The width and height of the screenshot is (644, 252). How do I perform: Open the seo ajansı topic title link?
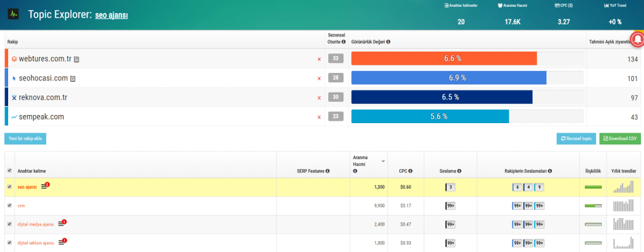111,16
